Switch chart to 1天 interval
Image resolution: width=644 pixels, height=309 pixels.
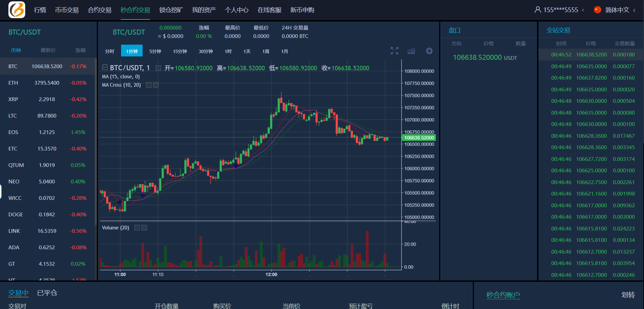click(x=247, y=51)
